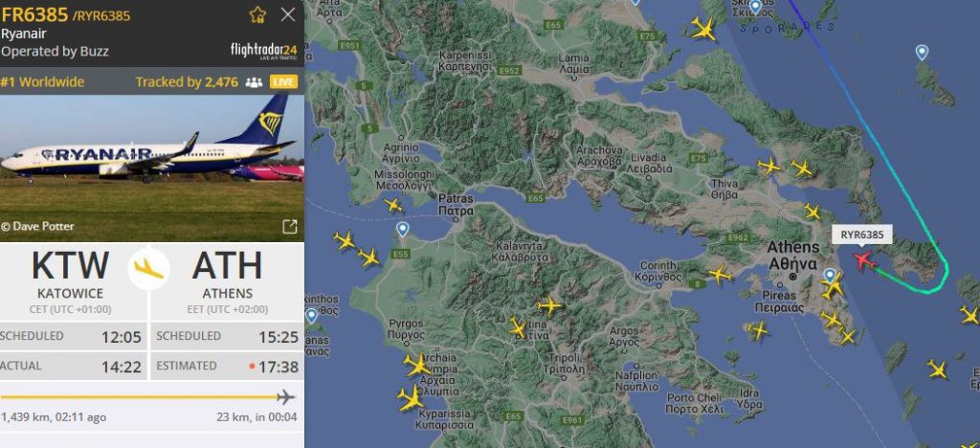Click the airport pin on Skyros island
This screenshot has height=448, width=980.
(x=922, y=53)
